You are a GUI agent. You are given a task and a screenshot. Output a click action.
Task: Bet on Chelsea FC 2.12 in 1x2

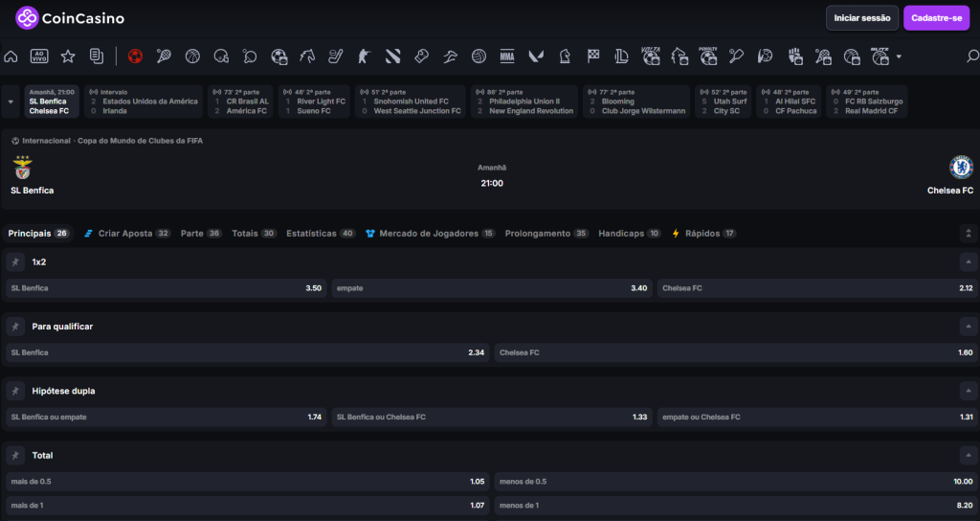pyautogui.click(x=817, y=288)
